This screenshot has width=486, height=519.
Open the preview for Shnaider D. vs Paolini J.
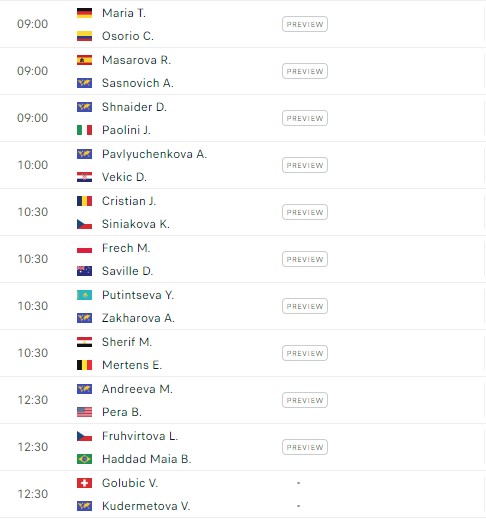coord(305,118)
